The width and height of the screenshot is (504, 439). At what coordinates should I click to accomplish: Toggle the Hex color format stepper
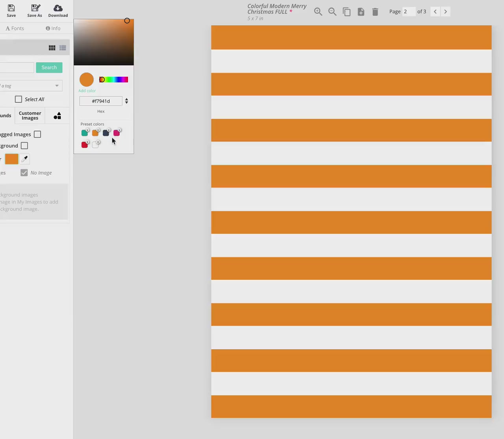pyautogui.click(x=126, y=101)
